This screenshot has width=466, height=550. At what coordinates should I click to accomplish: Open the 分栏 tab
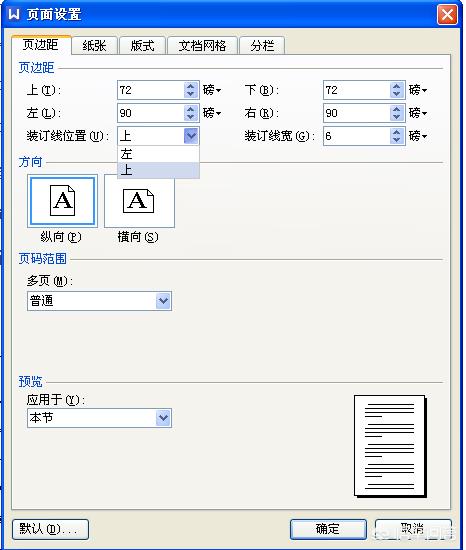262,46
